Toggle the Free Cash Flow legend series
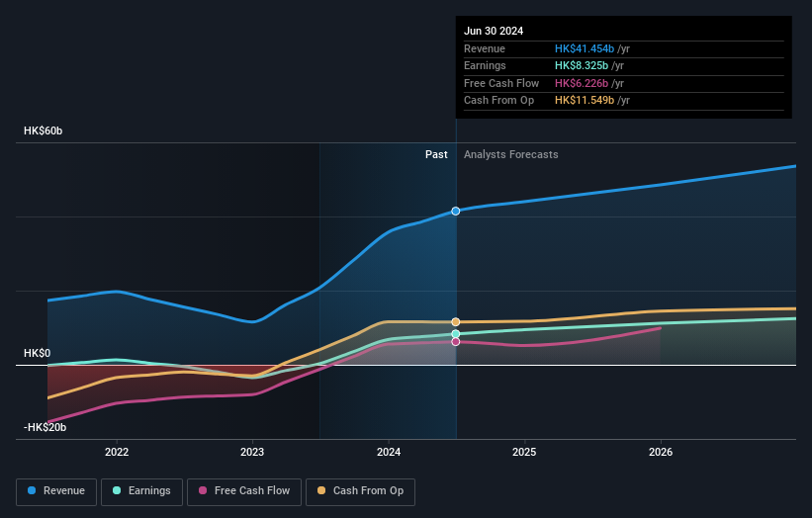The image size is (812, 518). click(x=244, y=491)
